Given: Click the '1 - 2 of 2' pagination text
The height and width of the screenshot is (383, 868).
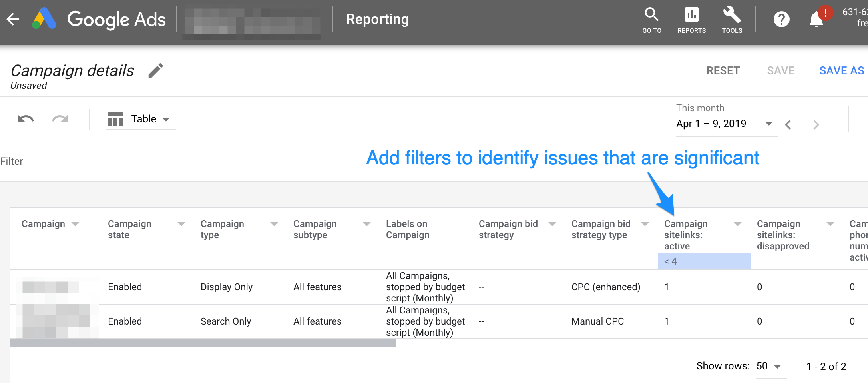Looking at the screenshot, I should [826, 367].
